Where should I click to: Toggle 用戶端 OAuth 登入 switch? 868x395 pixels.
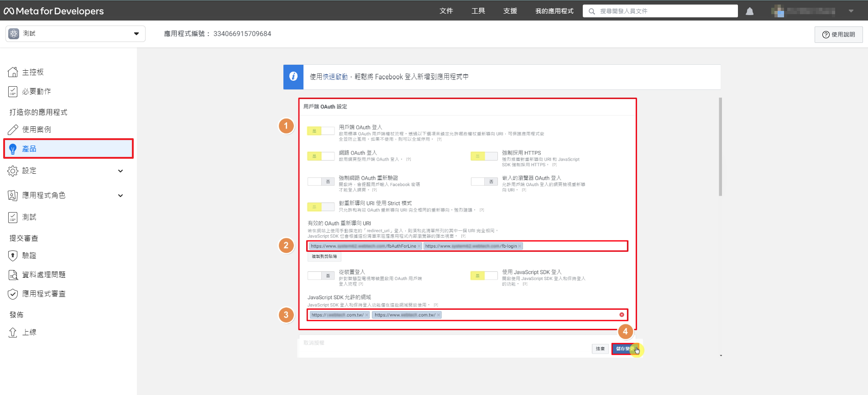pyautogui.click(x=321, y=131)
